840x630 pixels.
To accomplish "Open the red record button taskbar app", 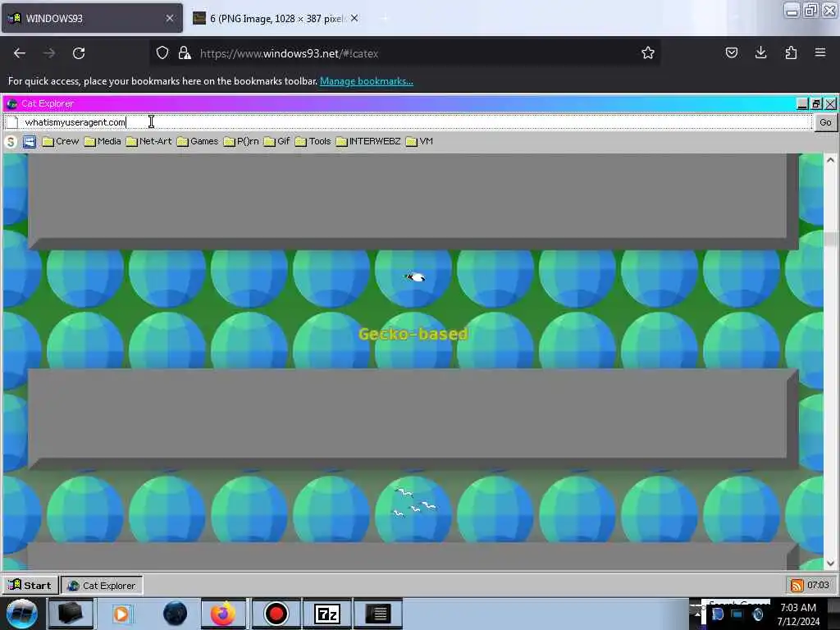I will [276, 614].
